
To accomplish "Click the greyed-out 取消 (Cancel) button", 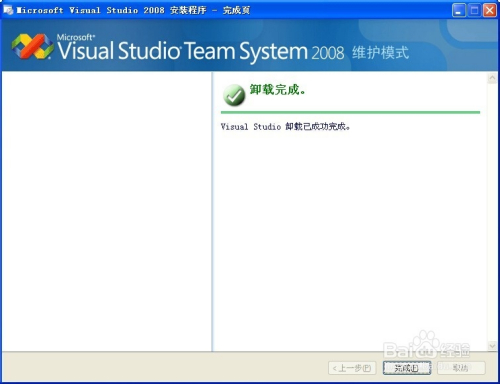I will pyautogui.click(x=461, y=368).
